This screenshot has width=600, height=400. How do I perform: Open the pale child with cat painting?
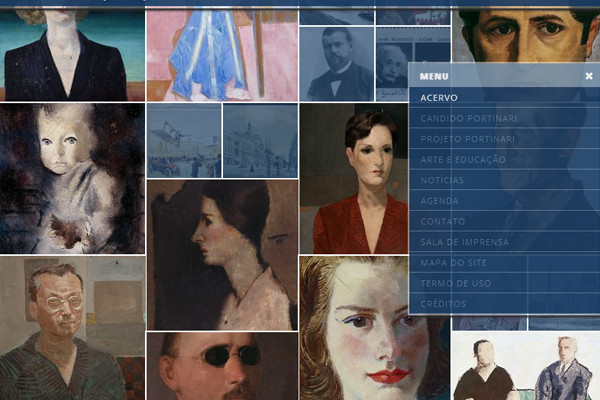72,178
